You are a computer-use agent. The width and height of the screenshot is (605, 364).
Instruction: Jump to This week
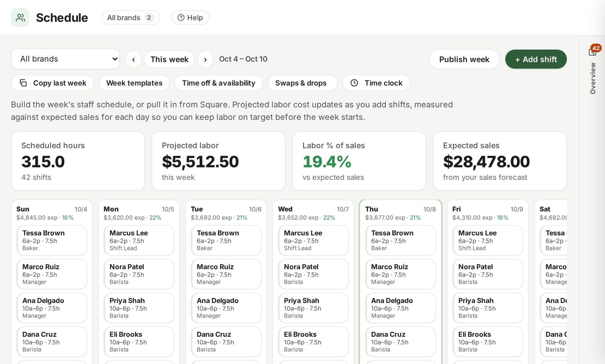point(169,59)
